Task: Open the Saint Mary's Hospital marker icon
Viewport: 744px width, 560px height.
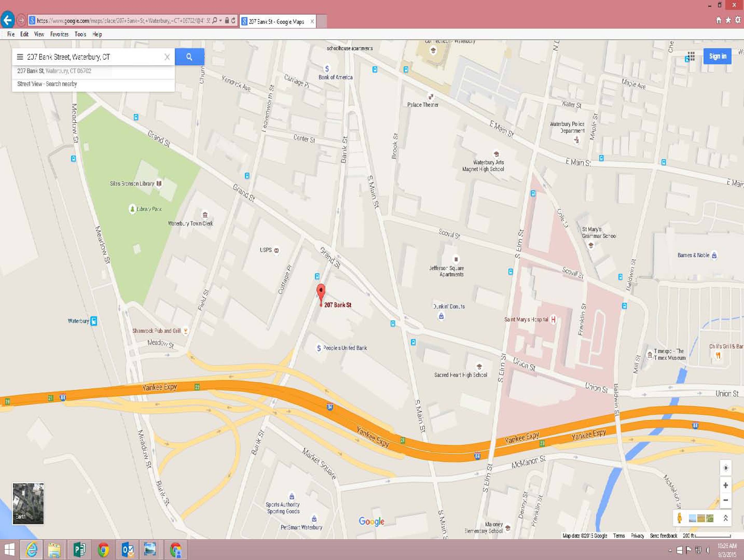Action: [x=553, y=319]
